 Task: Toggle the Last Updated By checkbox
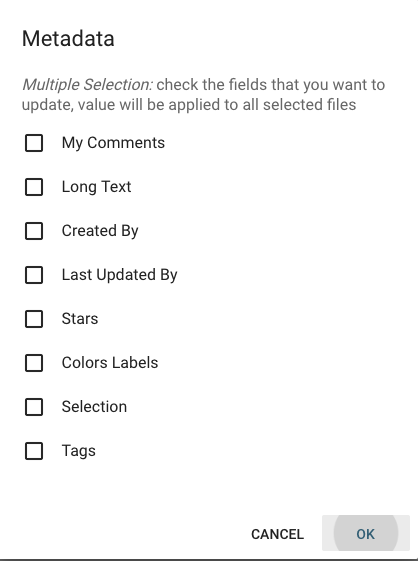pos(34,275)
